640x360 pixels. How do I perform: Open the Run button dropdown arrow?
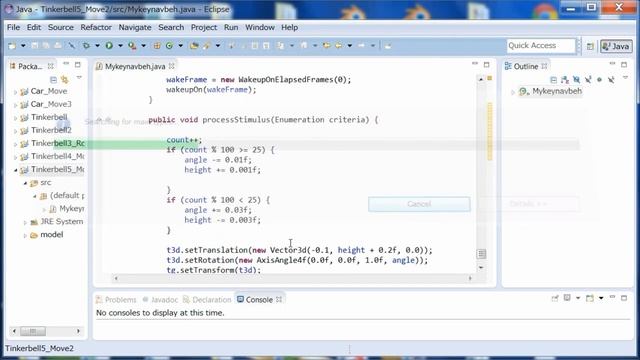tap(120, 46)
